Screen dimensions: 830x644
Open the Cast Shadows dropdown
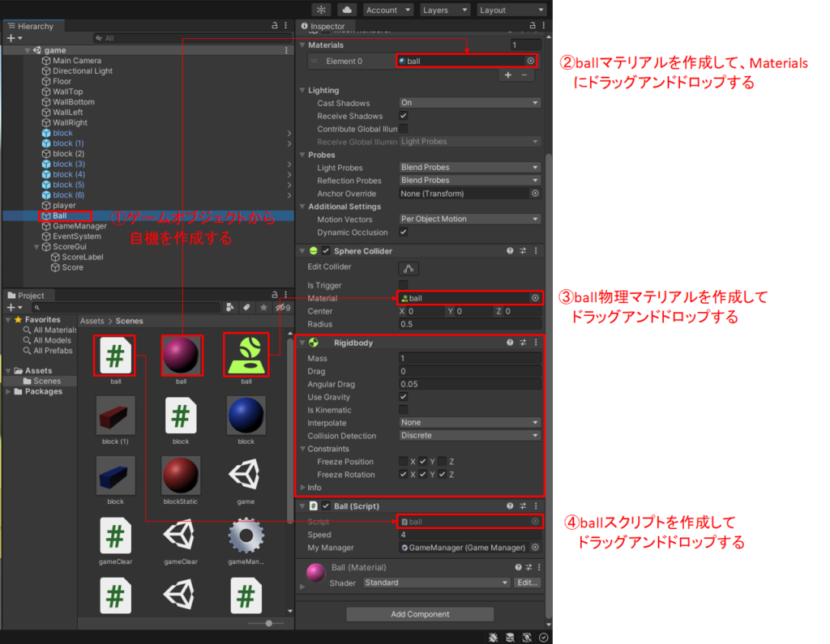coord(469,103)
